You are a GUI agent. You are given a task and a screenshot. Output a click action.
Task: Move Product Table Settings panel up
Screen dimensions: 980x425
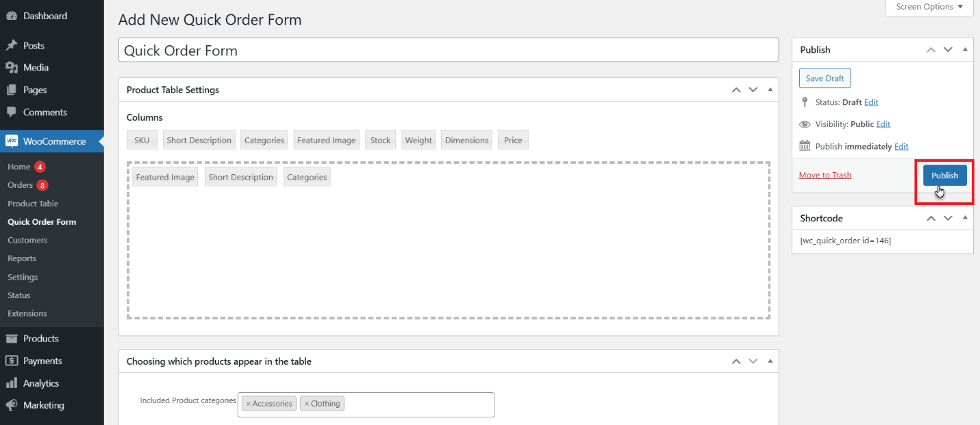736,90
